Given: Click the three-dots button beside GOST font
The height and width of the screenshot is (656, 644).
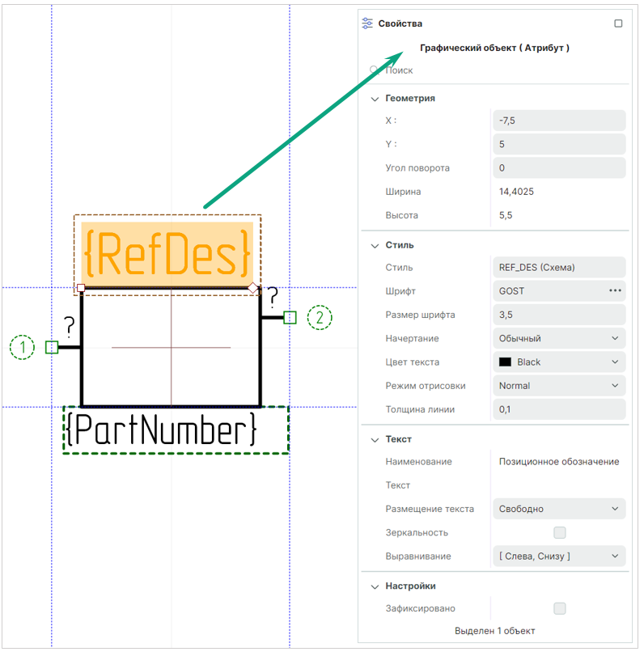Looking at the screenshot, I should point(616,290).
